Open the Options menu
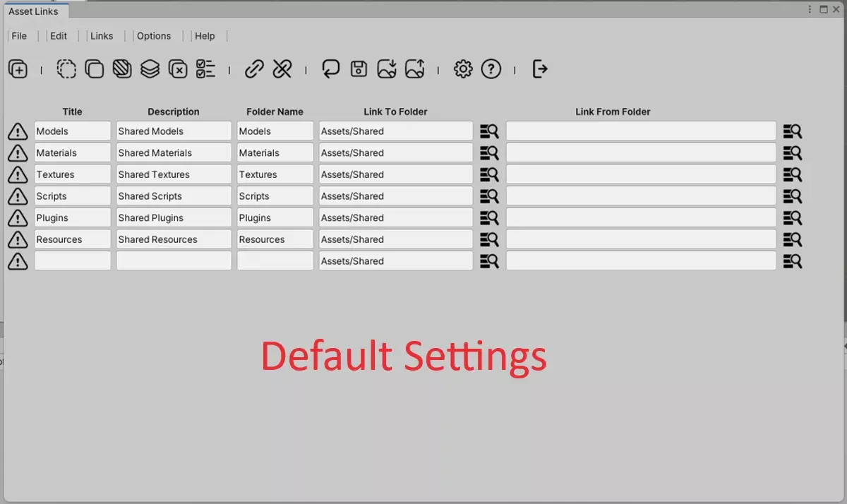The width and height of the screenshot is (847, 504). point(154,36)
